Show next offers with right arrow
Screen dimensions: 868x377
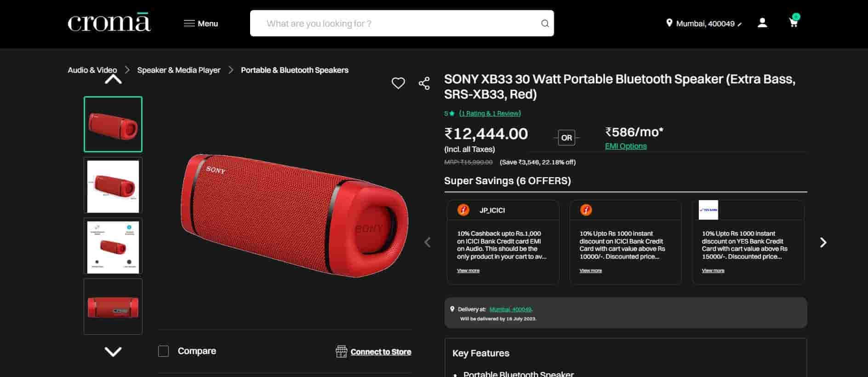(x=823, y=243)
